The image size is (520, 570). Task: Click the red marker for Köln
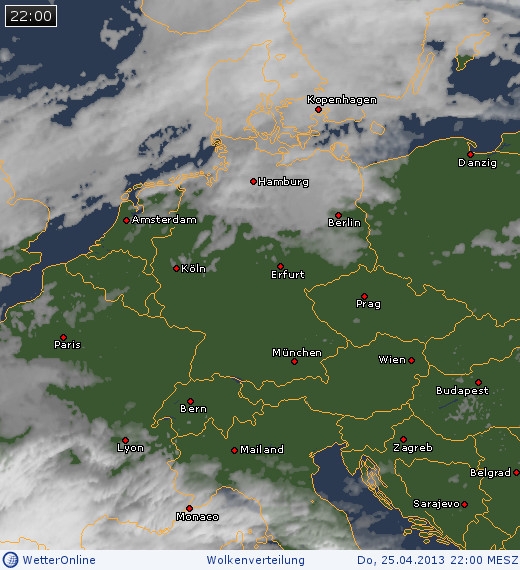click(176, 269)
